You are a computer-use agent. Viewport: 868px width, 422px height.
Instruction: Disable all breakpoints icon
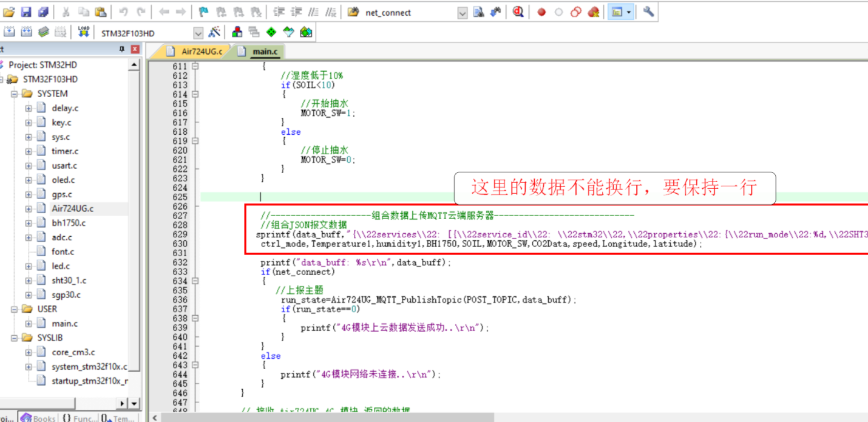click(576, 12)
